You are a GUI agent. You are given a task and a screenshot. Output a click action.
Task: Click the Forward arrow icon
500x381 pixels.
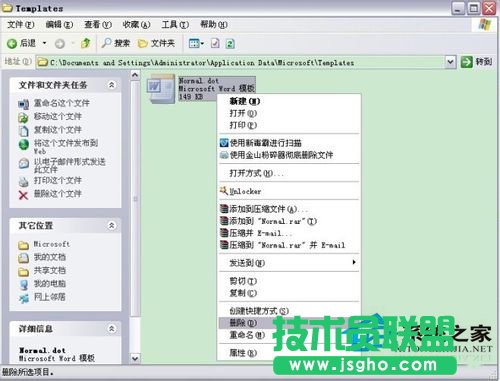click(x=60, y=44)
